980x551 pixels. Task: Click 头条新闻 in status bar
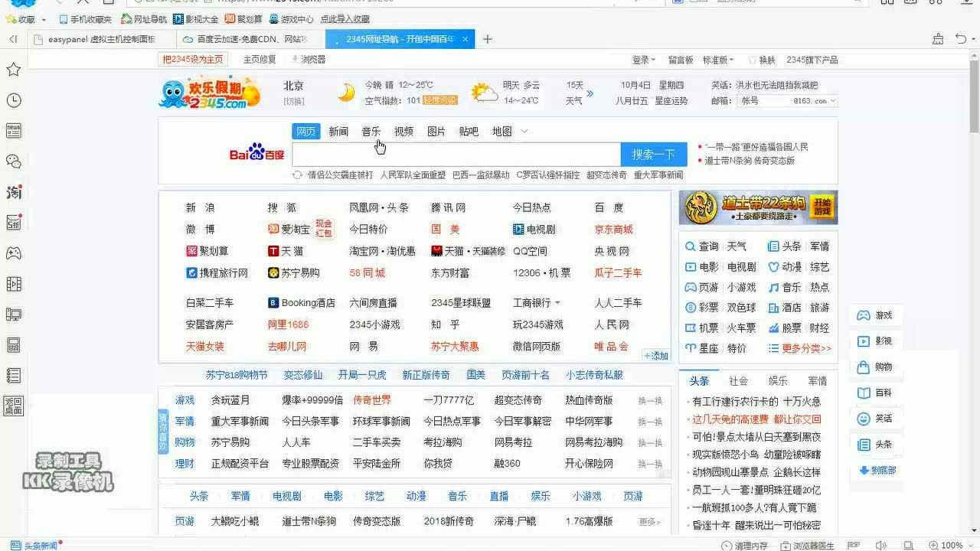[x=34, y=546]
